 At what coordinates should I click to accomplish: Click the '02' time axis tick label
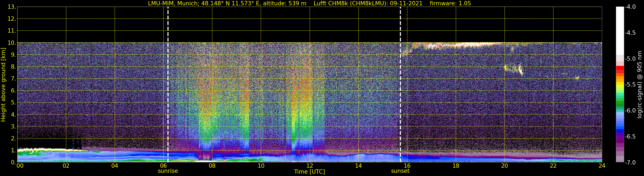coord(66,166)
